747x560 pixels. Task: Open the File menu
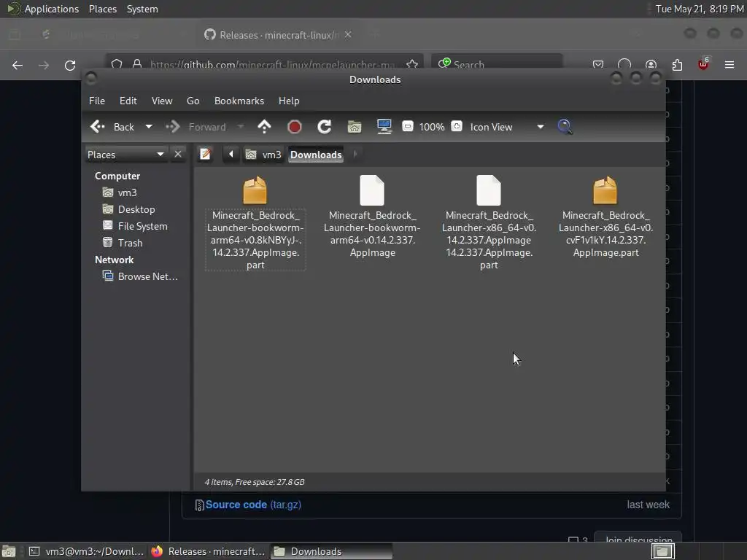pos(97,101)
